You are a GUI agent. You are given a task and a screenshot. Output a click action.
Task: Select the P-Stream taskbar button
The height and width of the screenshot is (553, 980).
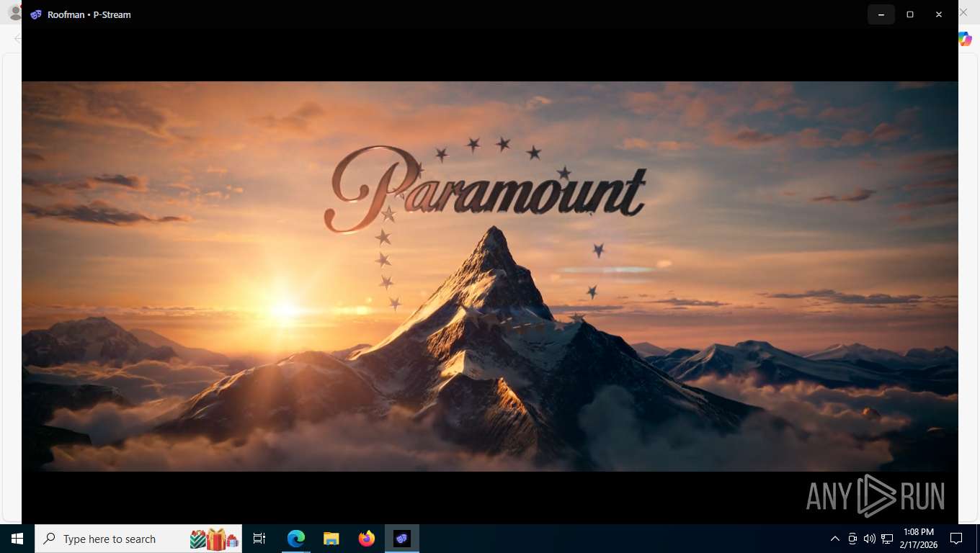point(402,539)
